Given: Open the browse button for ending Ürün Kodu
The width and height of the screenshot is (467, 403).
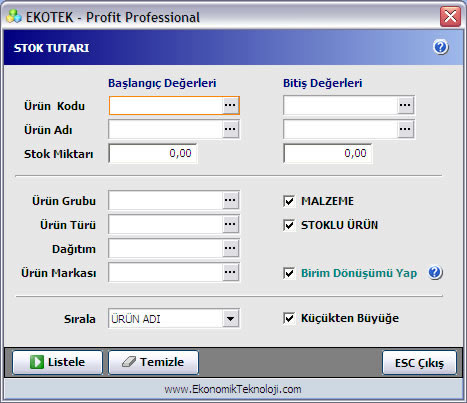Looking at the screenshot, I should 405,105.
